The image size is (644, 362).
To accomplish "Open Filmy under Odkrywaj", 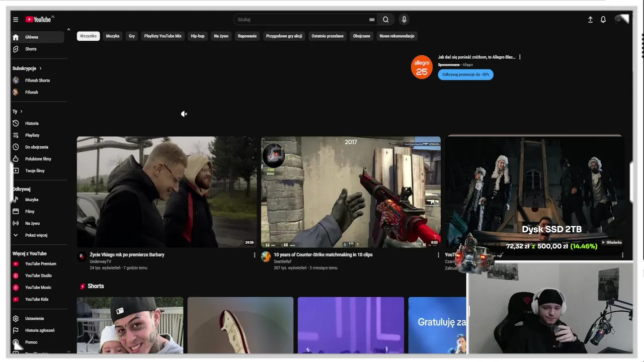I will point(38,212).
